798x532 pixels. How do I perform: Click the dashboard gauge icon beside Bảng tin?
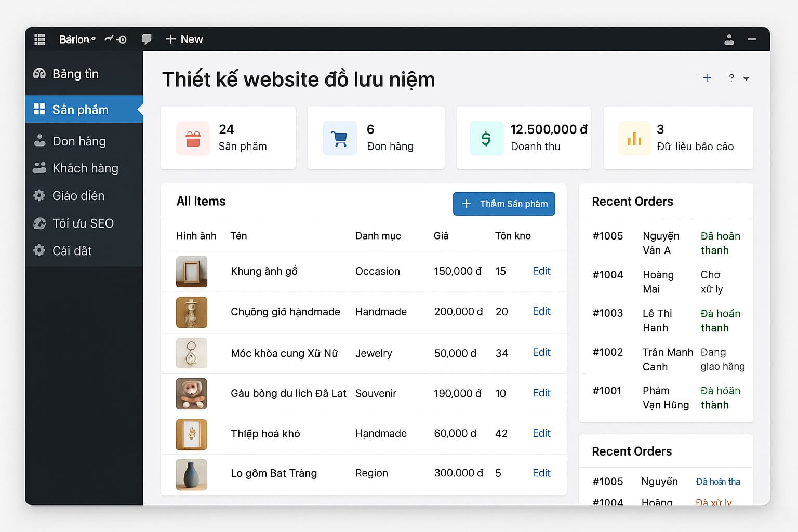[39, 74]
